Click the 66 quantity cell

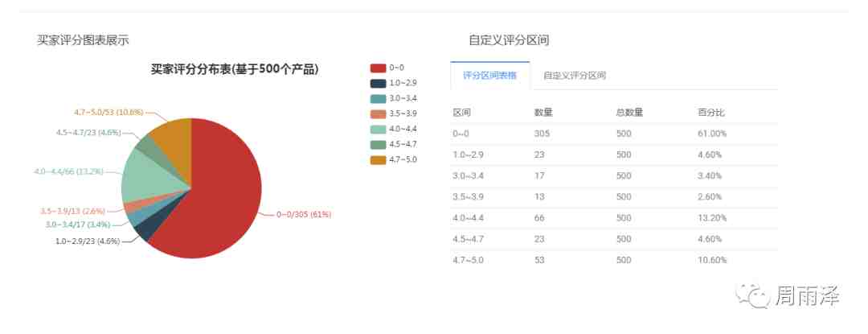click(x=540, y=217)
